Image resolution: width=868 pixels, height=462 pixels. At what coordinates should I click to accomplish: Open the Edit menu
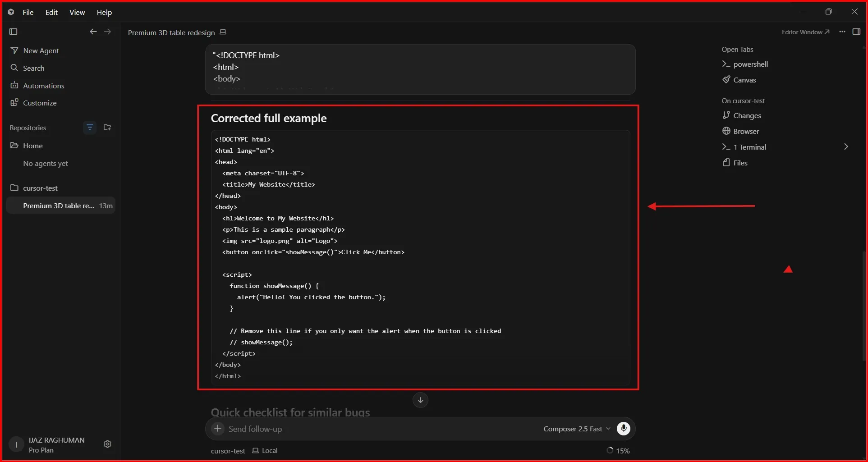(x=51, y=12)
